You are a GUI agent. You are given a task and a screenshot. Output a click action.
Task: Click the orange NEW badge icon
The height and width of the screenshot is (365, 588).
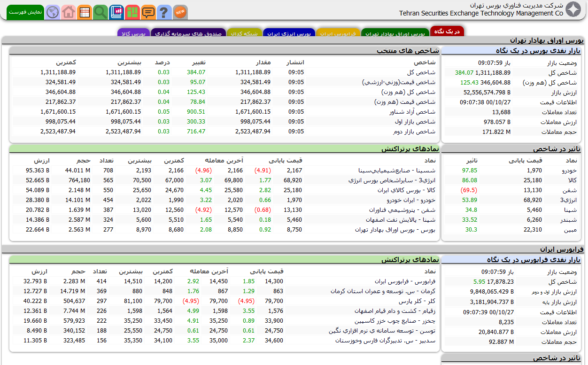pyautogui.click(x=180, y=12)
